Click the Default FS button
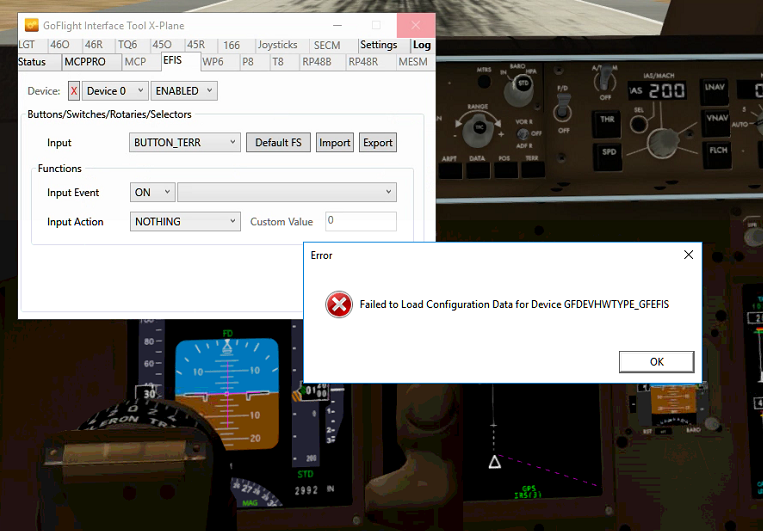This screenshot has width=763, height=531. (x=278, y=143)
